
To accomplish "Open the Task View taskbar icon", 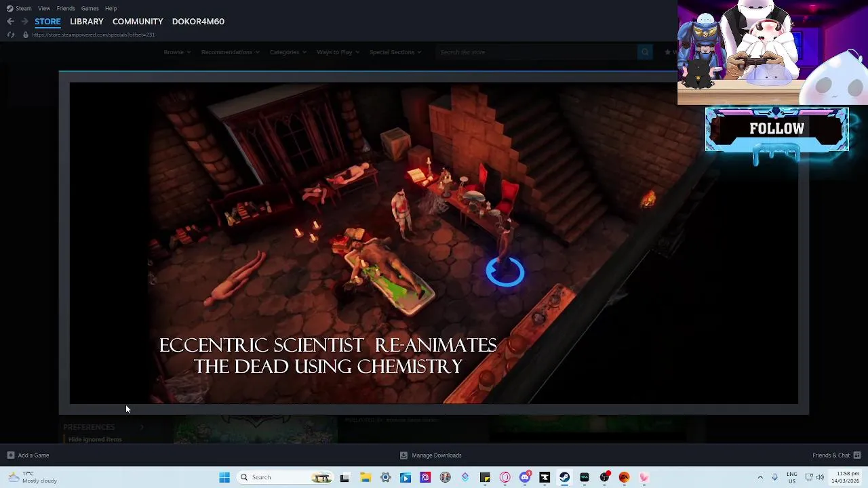I will pyautogui.click(x=344, y=477).
